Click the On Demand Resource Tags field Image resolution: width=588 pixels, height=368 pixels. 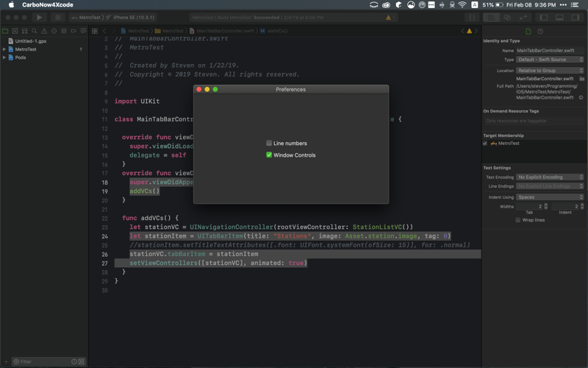(534, 121)
